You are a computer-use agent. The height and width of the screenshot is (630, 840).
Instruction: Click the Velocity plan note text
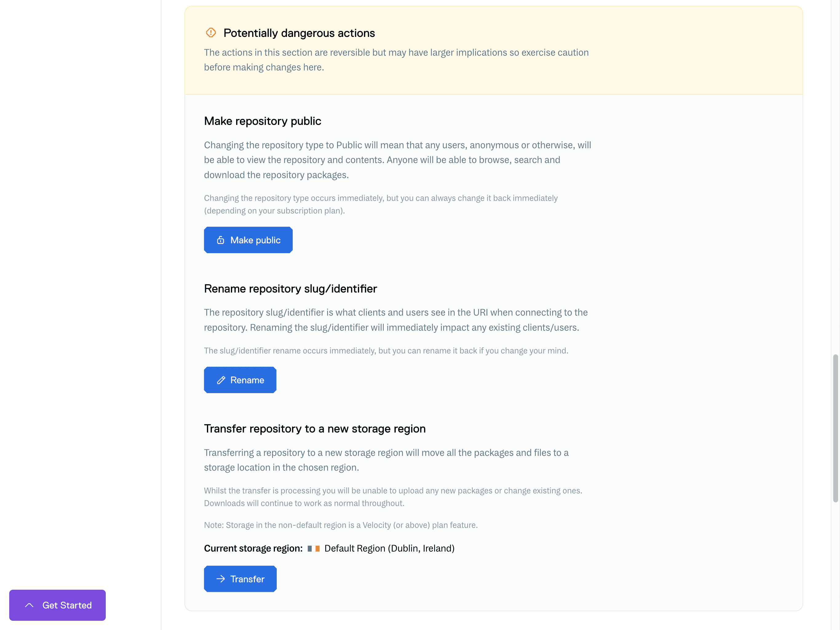(x=341, y=525)
